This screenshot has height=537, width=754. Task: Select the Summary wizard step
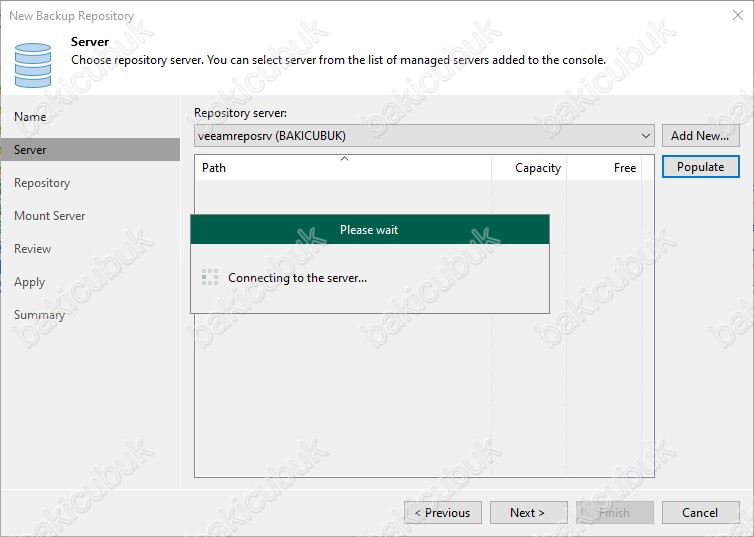[39, 315]
